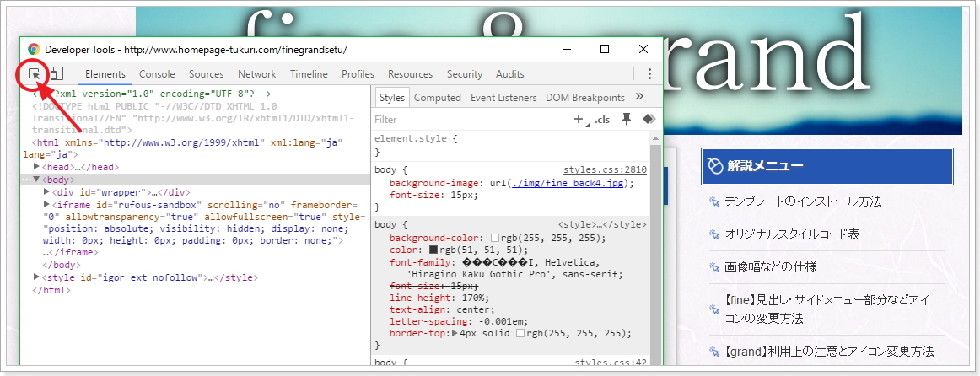
Task: Open the Computed styles tab
Action: point(437,98)
